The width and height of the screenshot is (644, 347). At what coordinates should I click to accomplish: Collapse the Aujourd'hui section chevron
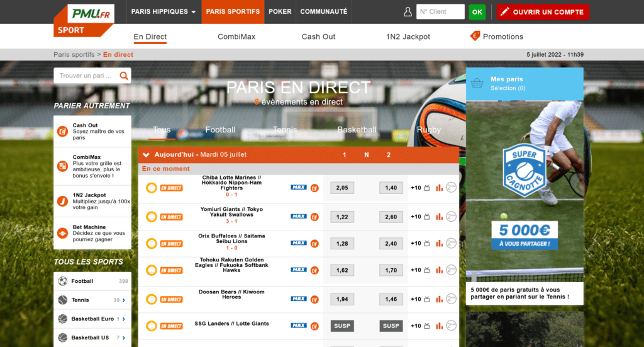[146, 155]
